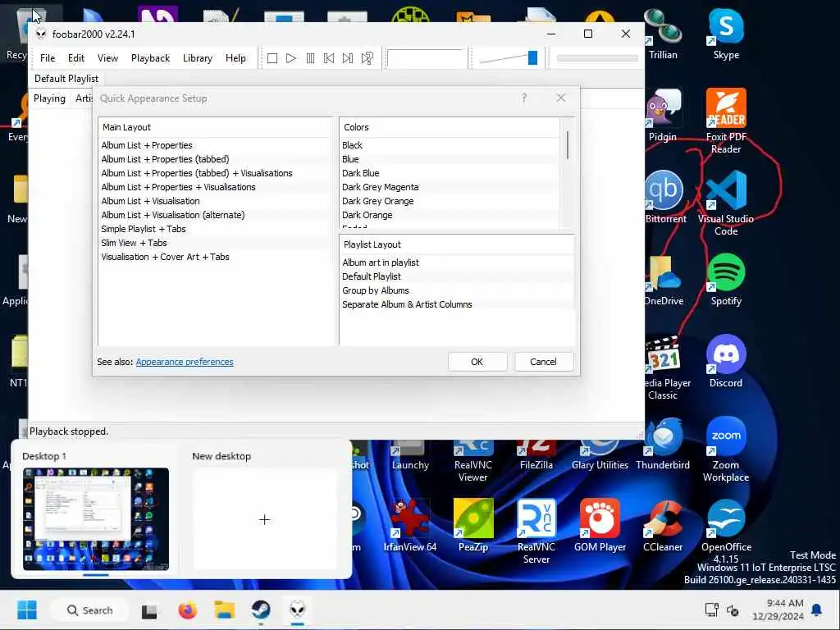This screenshot has height=630, width=840.
Task: Open the Windows Start menu
Action: tap(27, 609)
